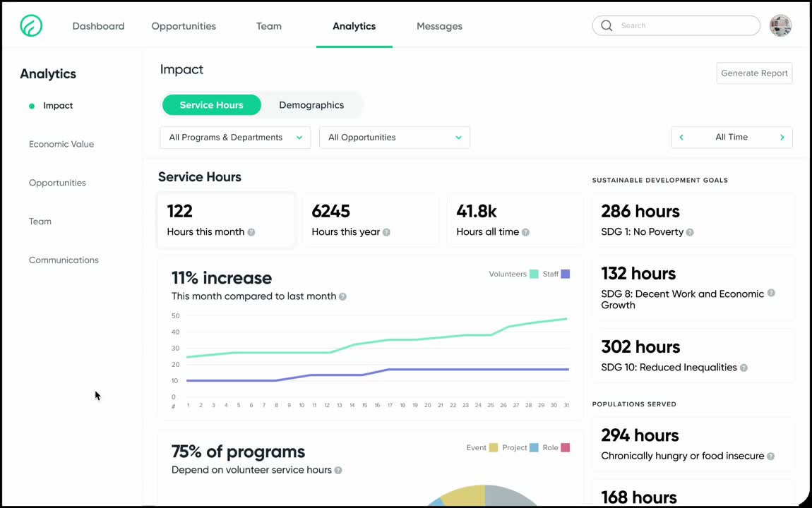Image resolution: width=812 pixels, height=508 pixels.
Task: Select Impact in the Analytics sidebar
Action: (x=58, y=106)
